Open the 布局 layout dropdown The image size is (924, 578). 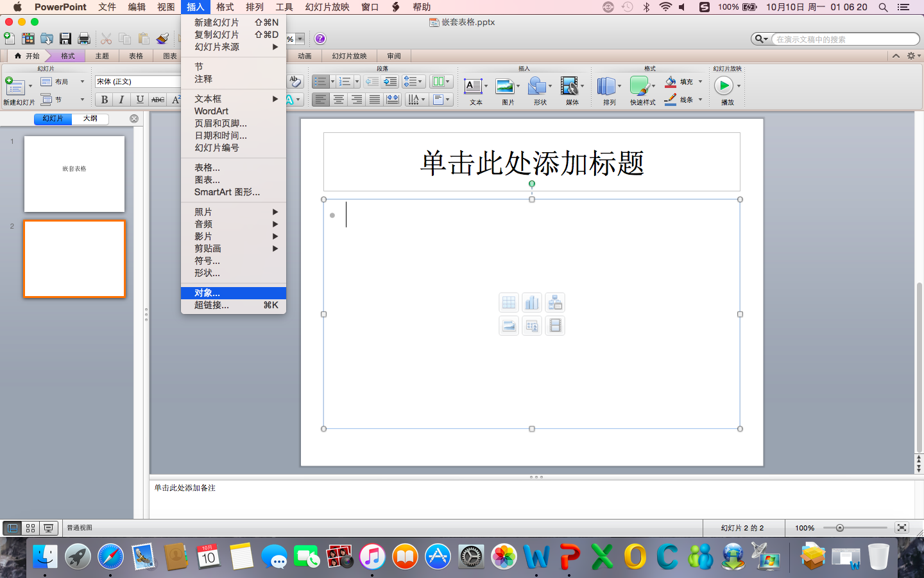coord(63,82)
